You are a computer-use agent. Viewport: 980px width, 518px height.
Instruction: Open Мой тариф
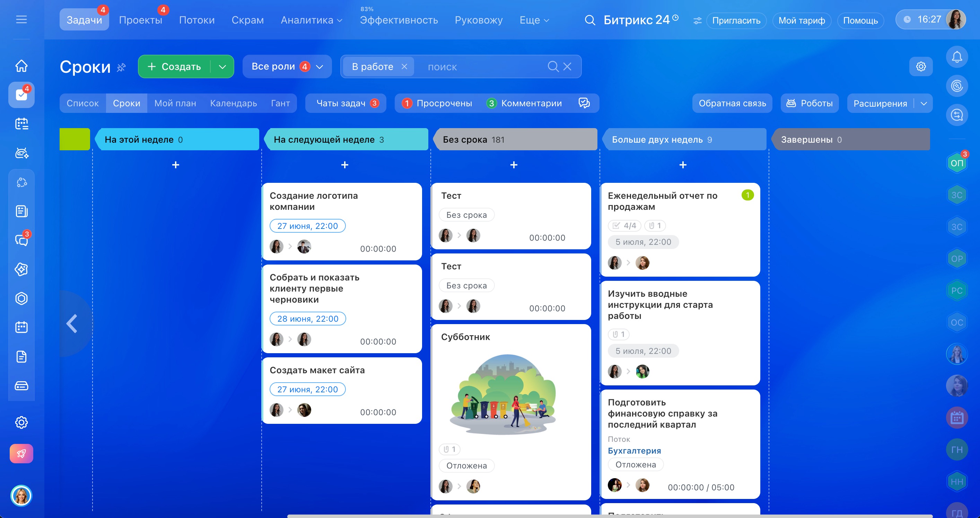802,20
